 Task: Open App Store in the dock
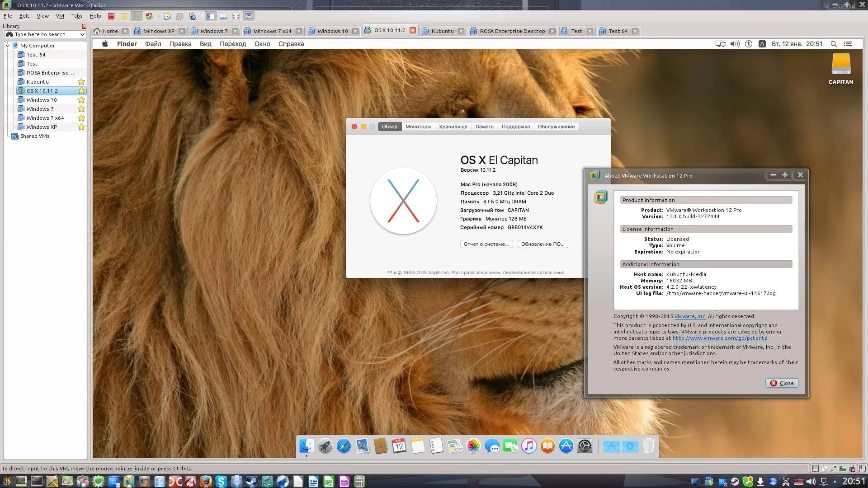coord(566,446)
